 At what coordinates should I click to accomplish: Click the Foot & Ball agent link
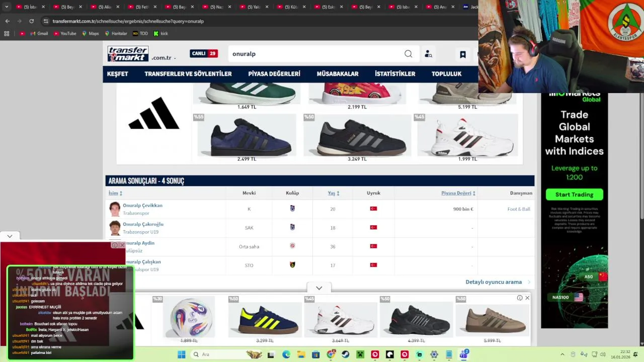tap(519, 209)
